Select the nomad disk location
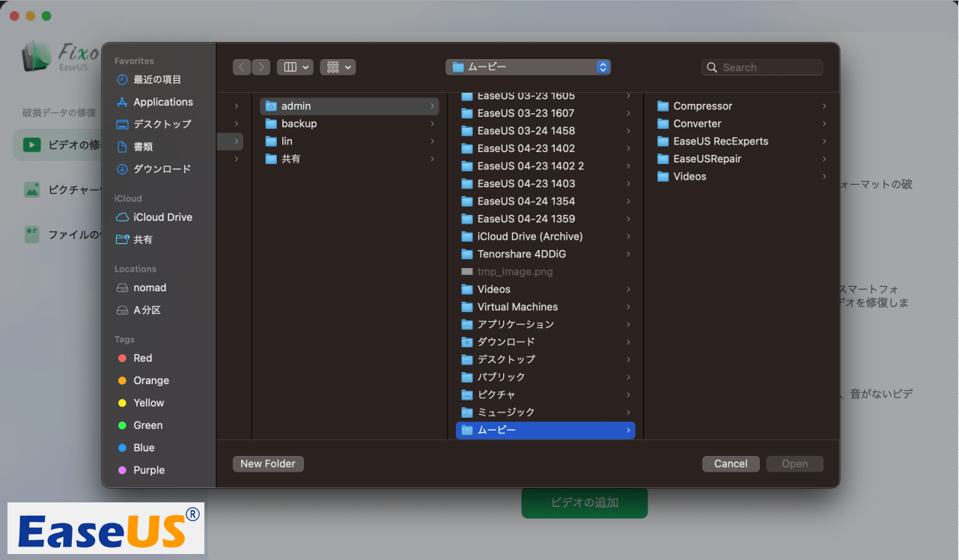959x560 pixels. [141, 287]
